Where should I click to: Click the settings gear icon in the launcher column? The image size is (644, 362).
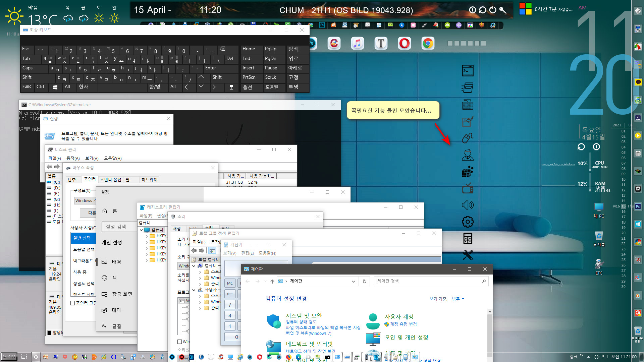click(x=468, y=222)
